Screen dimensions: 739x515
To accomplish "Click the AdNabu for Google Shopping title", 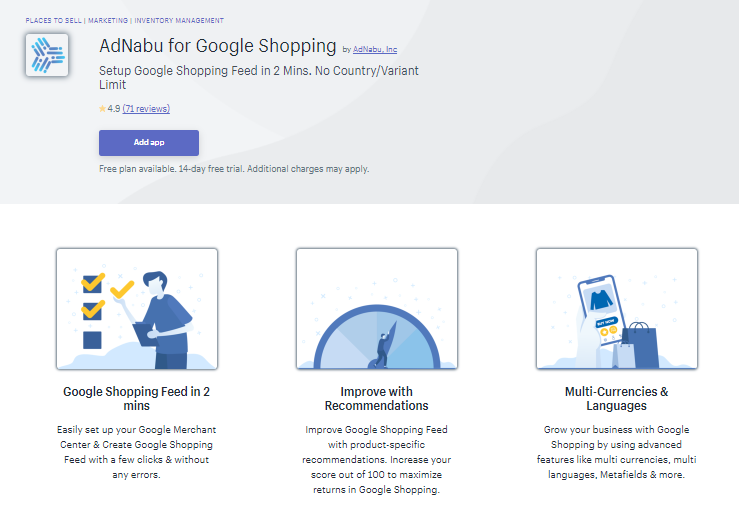I will [218, 46].
